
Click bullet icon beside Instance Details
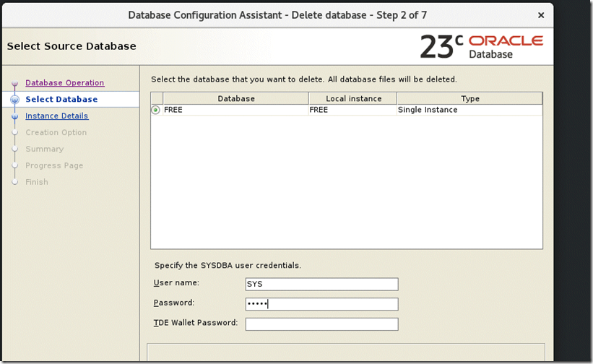pyautogui.click(x=14, y=116)
